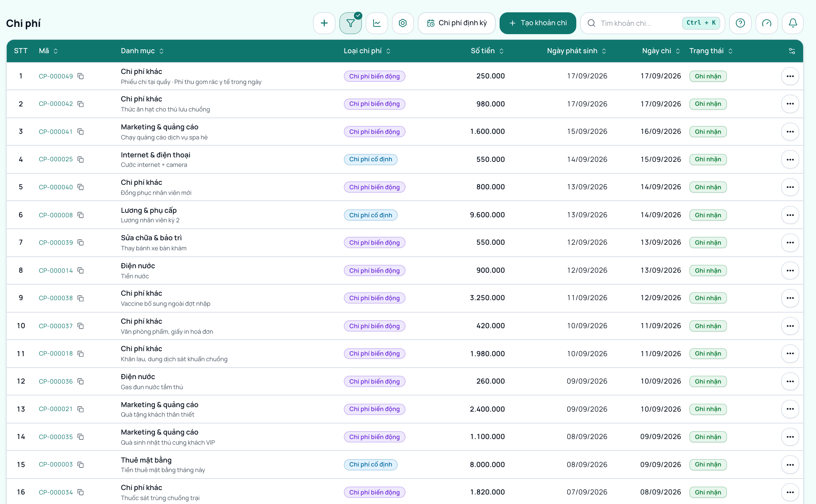Sort by Trạng thái column
The image size is (816, 504).
coord(711,51)
